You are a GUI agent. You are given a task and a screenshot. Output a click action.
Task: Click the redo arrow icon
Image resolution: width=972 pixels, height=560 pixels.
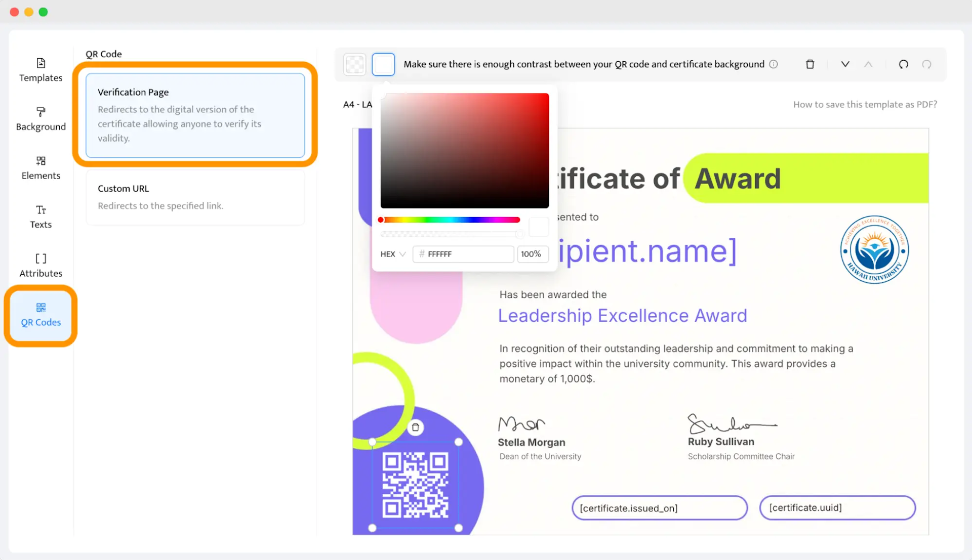click(x=927, y=64)
